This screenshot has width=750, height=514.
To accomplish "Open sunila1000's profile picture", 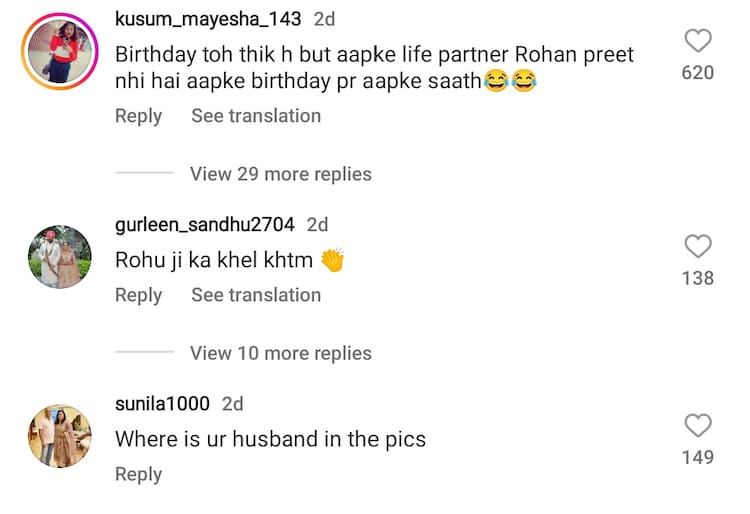I will (58, 437).
